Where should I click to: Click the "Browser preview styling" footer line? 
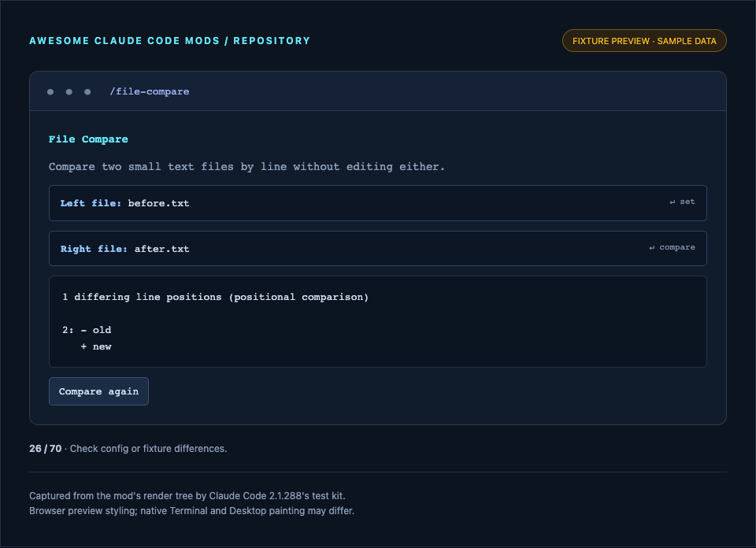191,511
